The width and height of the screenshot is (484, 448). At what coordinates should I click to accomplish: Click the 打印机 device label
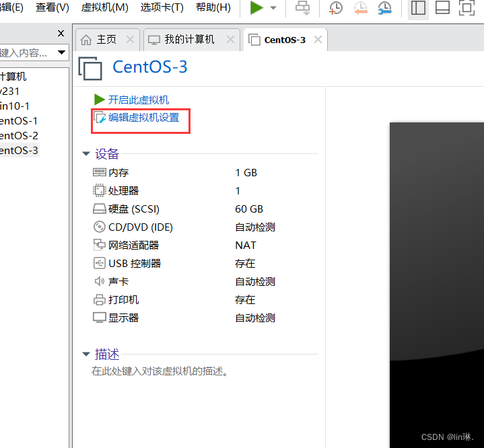pos(123,299)
